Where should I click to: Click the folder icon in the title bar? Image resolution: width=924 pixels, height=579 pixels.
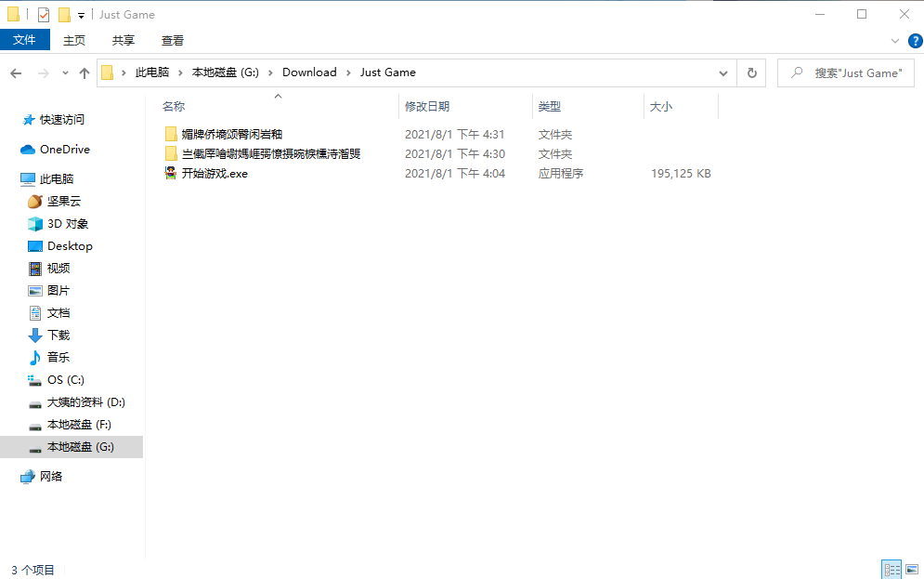click(x=13, y=14)
